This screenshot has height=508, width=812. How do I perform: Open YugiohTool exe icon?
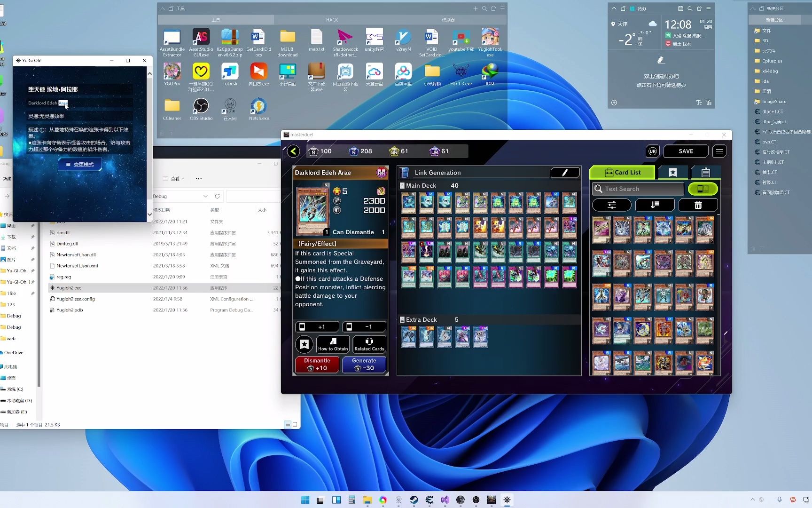(490, 43)
